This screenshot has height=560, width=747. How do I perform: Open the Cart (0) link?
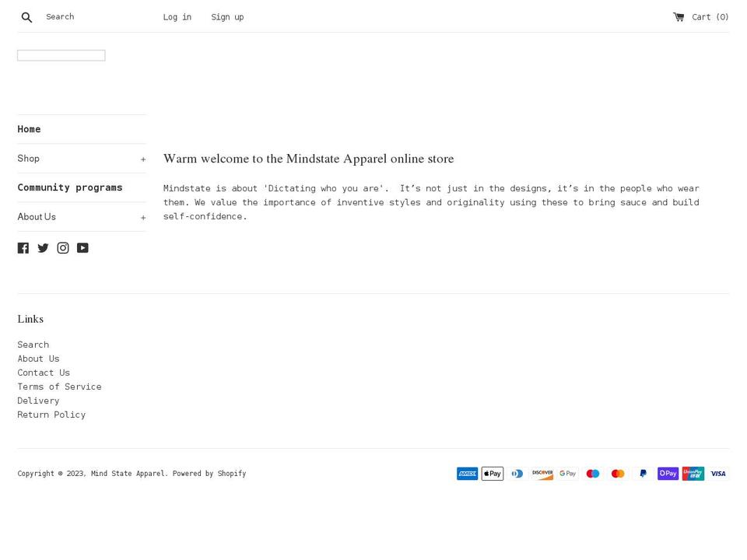click(710, 17)
